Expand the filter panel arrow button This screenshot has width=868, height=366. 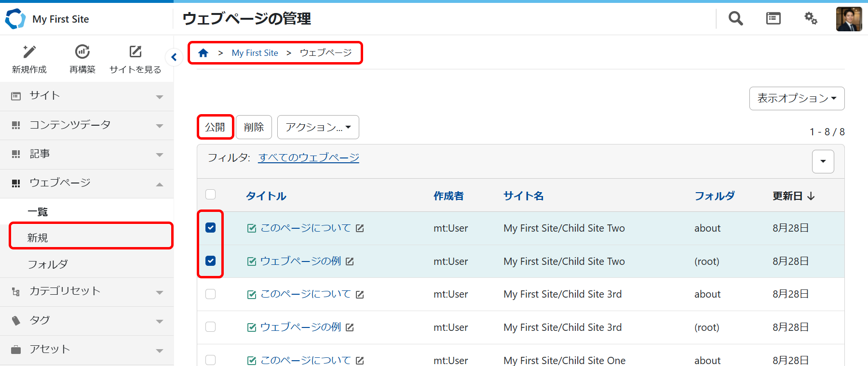click(823, 161)
